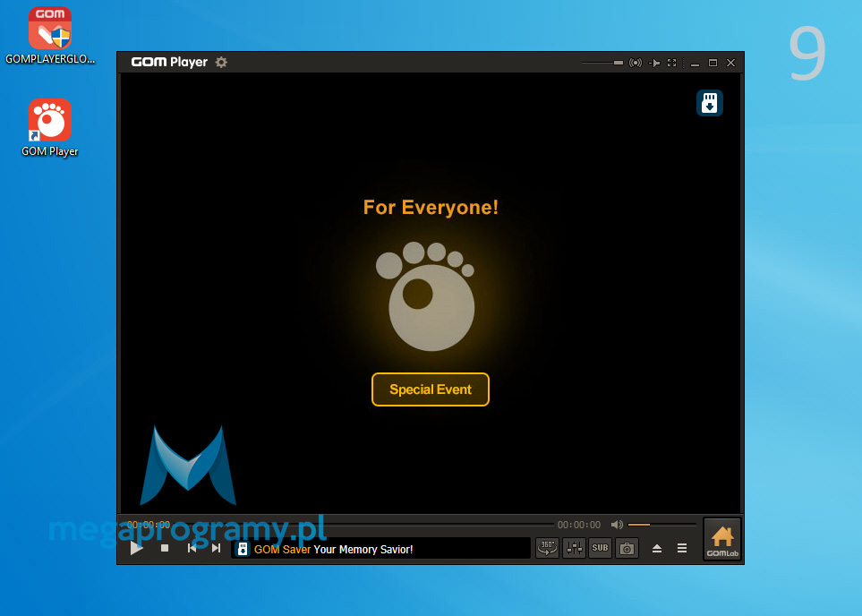Adjust the volume slider
Screen dimensions: 862x616
(661, 525)
